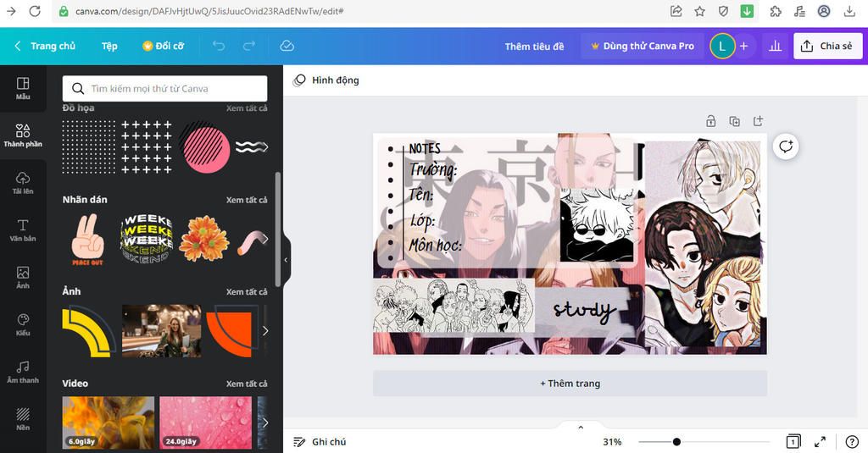The width and height of the screenshot is (868, 453).
Task: Expand pages panel with up chevron
Action: coord(581,427)
